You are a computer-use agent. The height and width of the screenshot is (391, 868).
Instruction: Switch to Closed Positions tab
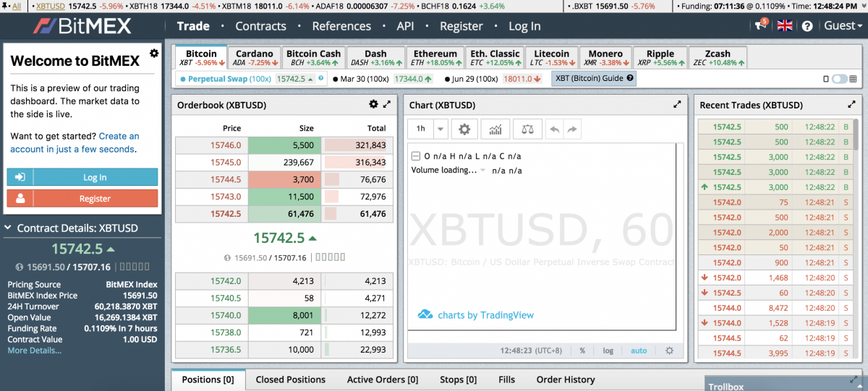pyautogui.click(x=291, y=379)
